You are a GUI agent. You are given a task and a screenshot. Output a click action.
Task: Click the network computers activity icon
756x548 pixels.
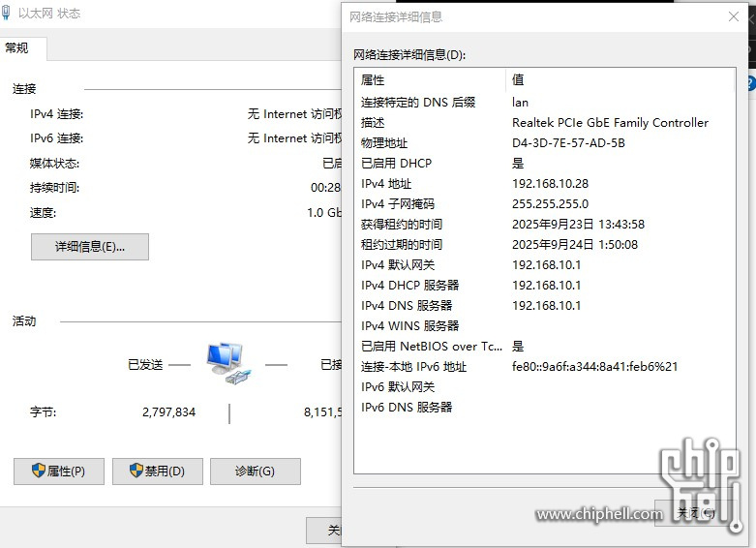pos(228,363)
